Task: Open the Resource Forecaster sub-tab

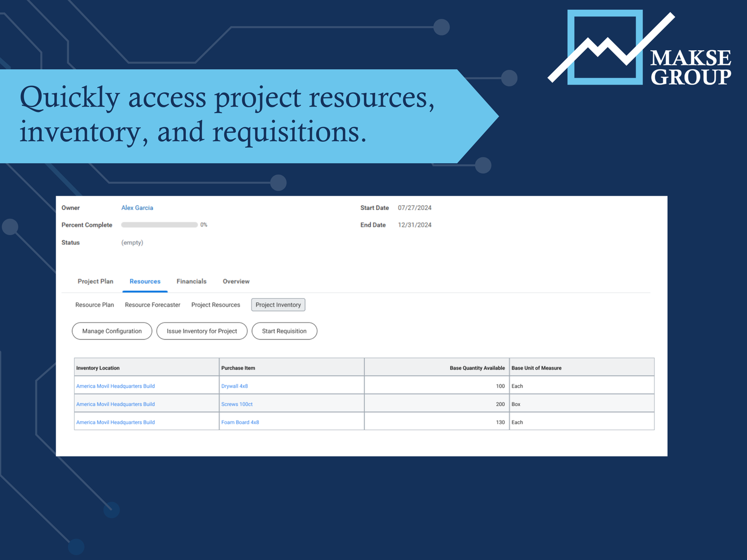Action: tap(152, 305)
